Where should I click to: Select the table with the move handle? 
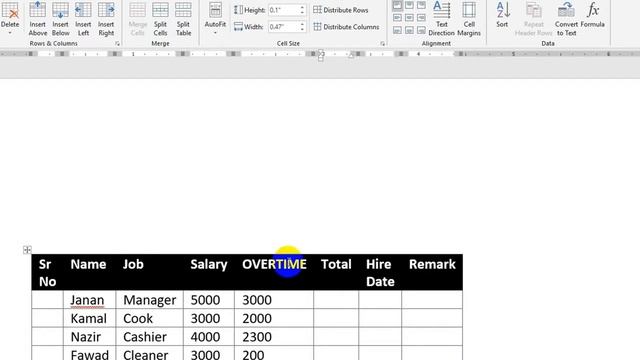tap(27, 250)
